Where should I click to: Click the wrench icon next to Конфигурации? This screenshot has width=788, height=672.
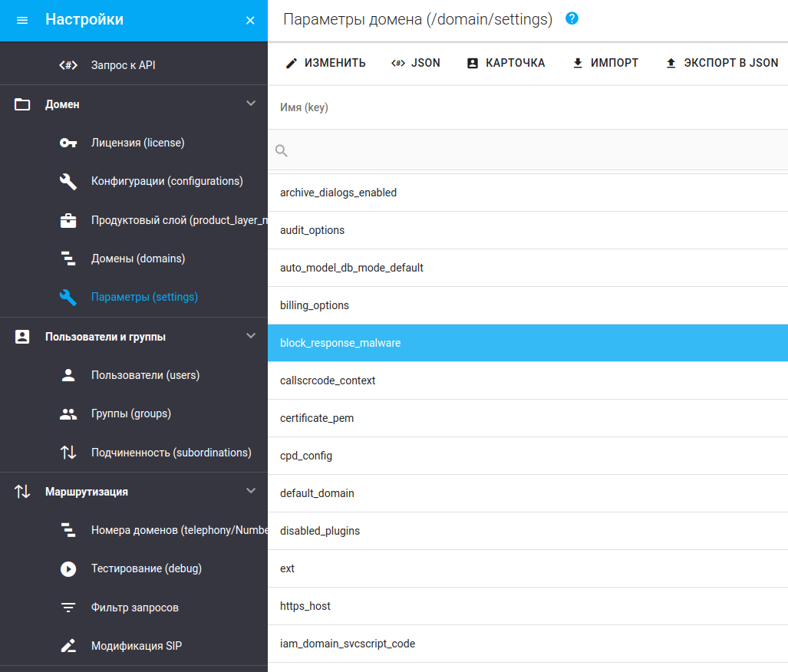[x=68, y=181]
